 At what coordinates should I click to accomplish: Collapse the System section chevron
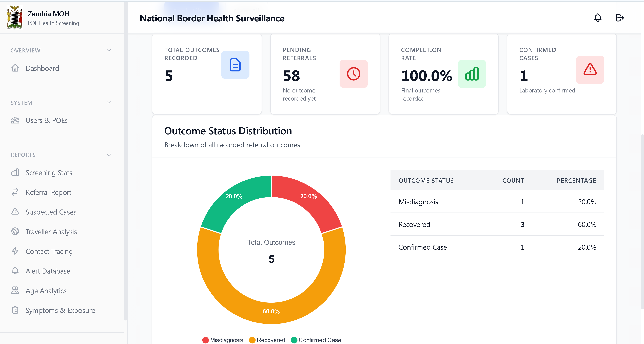point(109,103)
